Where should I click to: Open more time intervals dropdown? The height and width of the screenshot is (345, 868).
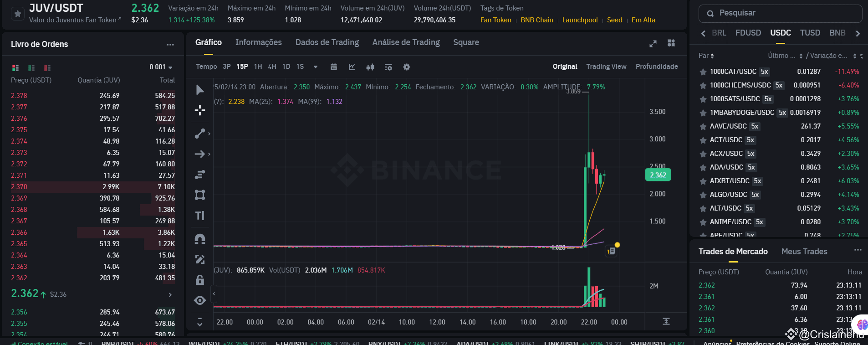[x=315, y=67]
